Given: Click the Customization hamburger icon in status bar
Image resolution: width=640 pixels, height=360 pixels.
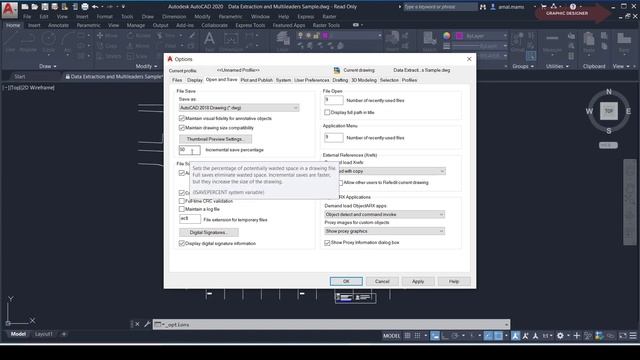Looking at the screenshot, I should 633,336.
